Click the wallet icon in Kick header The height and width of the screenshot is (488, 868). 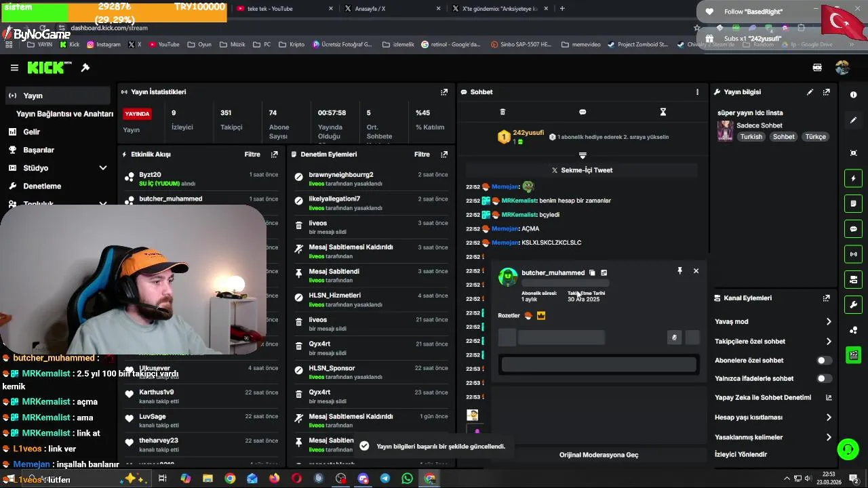coord(817,68)
